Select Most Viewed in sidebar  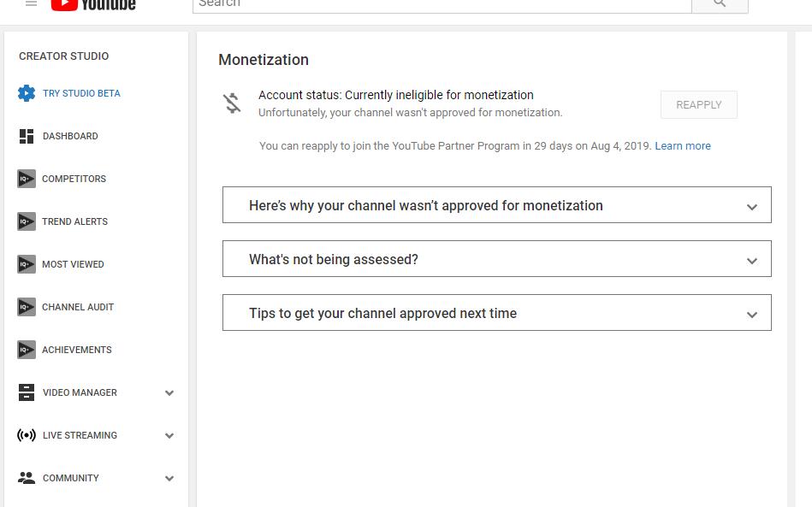73,264
